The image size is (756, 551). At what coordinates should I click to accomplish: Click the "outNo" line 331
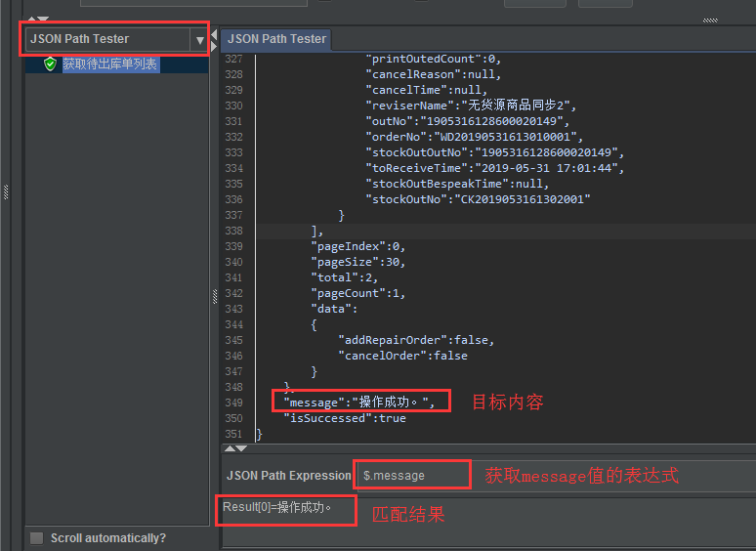[467, 121]
